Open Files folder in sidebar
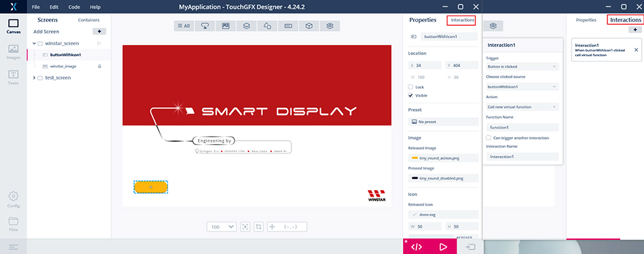Viewport: 644px width, 254px height. (13, 224)
